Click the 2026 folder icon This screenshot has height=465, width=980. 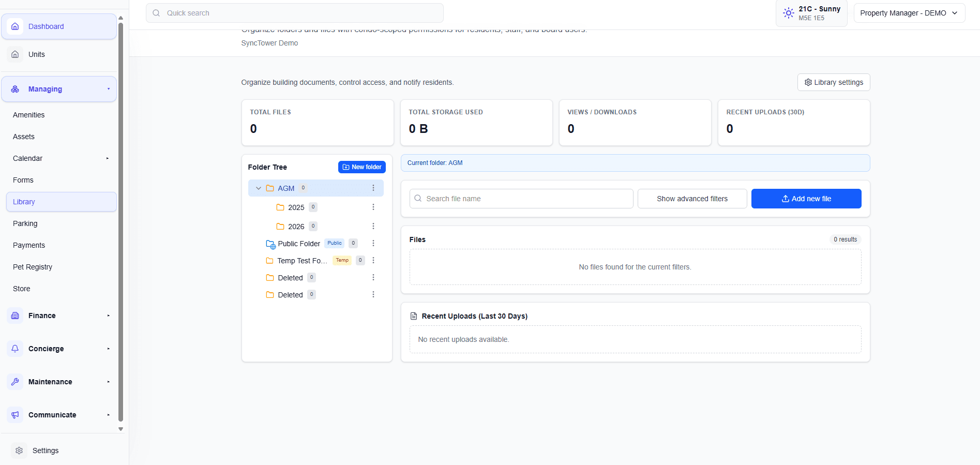pyautogui.click(x=280, y=227)
